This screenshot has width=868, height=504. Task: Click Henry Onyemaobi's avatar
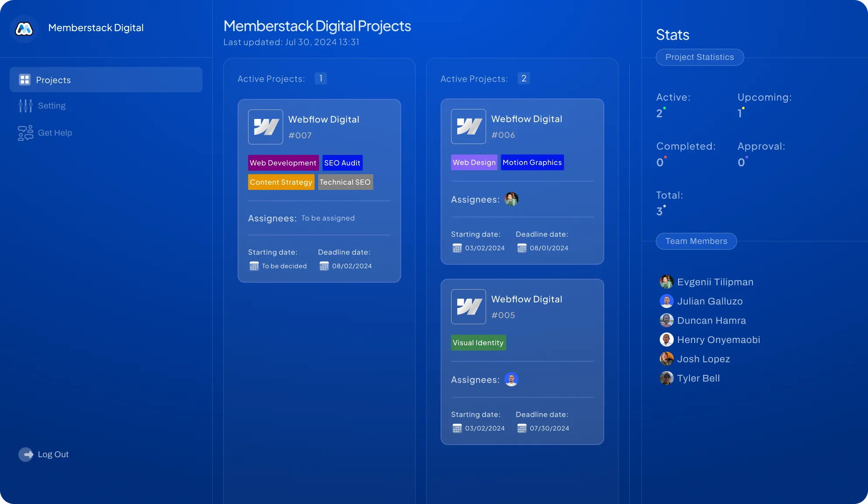point(667,339)
